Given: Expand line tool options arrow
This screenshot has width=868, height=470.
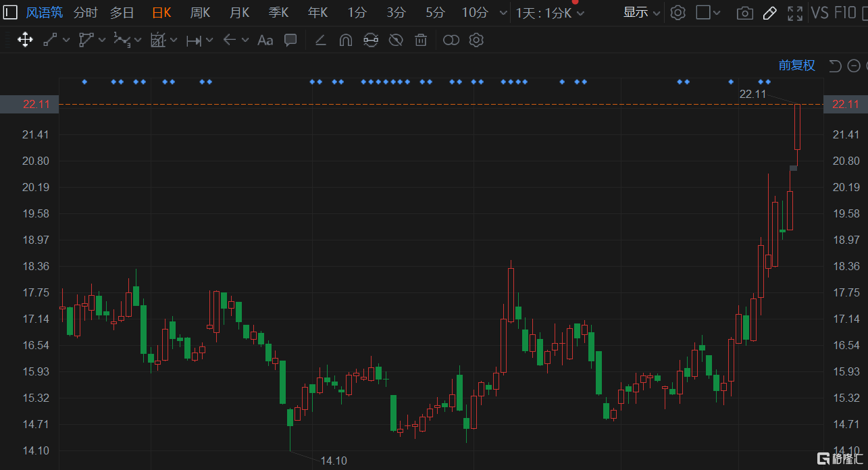Looking at the screenshot, I should coord(66,41).
